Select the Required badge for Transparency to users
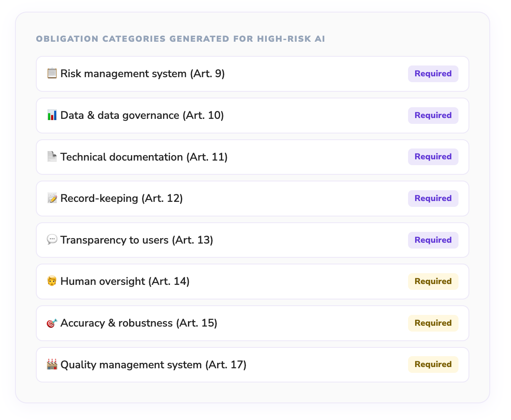Screen dimensions: 511x420 [433, 240]
